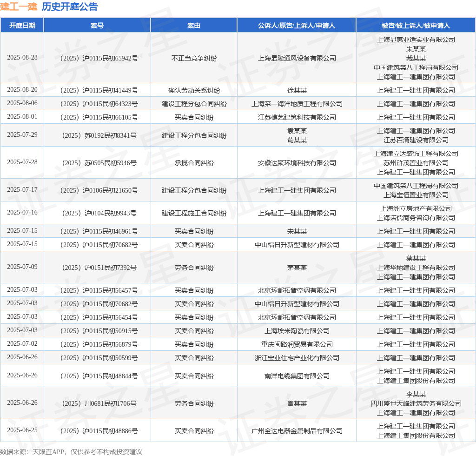The width and height of the screenshot is (476, 456).
Task: Select plaintiff 广州全达电器金属制品有限公司
Action: click(x=297, y=431)
